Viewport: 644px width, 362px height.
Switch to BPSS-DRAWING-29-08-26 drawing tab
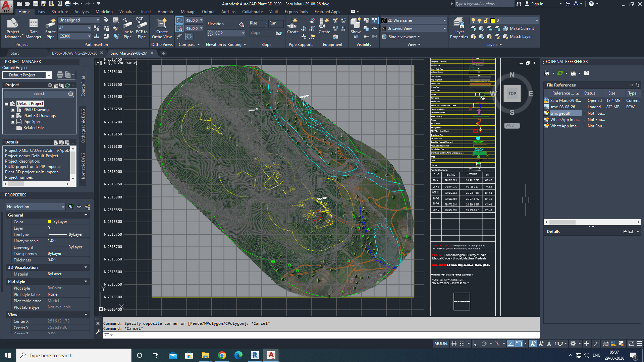click(74, 53)
